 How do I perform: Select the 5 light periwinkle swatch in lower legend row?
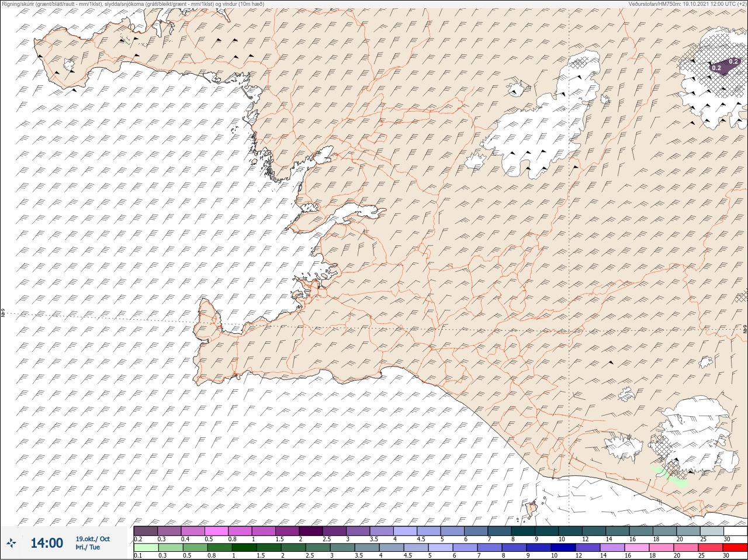click(441, 548)
